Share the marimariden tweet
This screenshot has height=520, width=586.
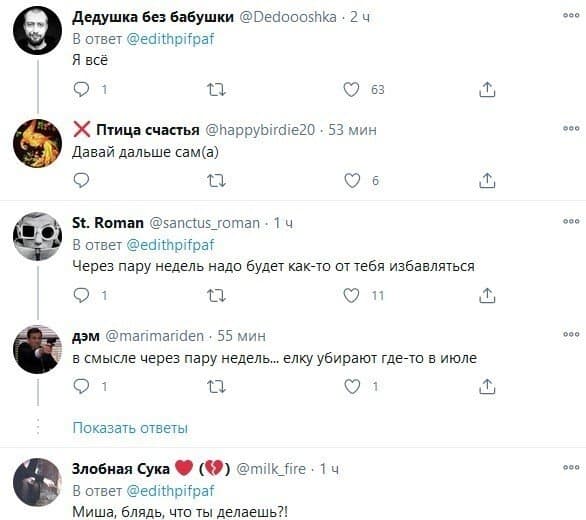tap(487, 387)
